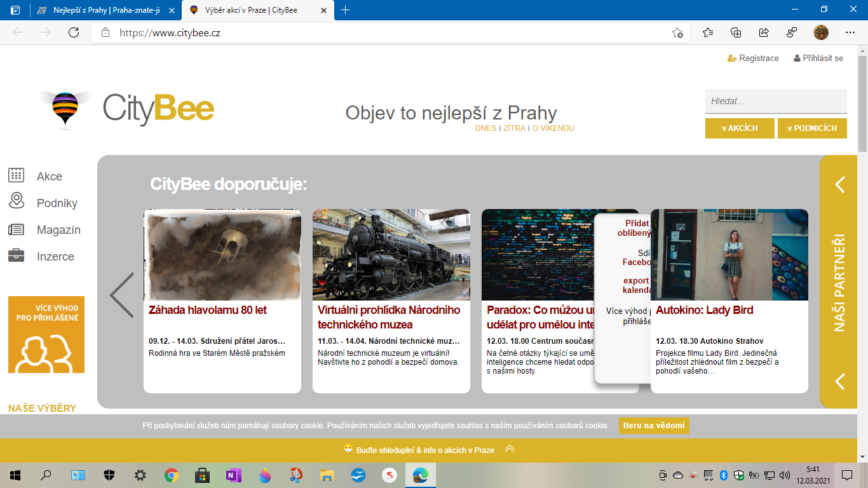Viewport: 868px width, 488px height.
Task: Expand upper Naši partneři chevron
Action: tap(840, 184)
